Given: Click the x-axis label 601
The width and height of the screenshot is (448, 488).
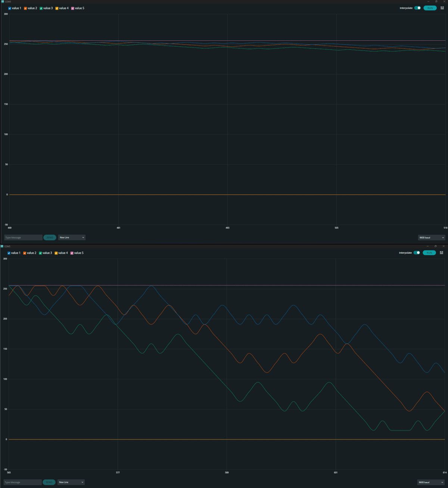Looking at the screenshot, I should (x=336, y=473).
